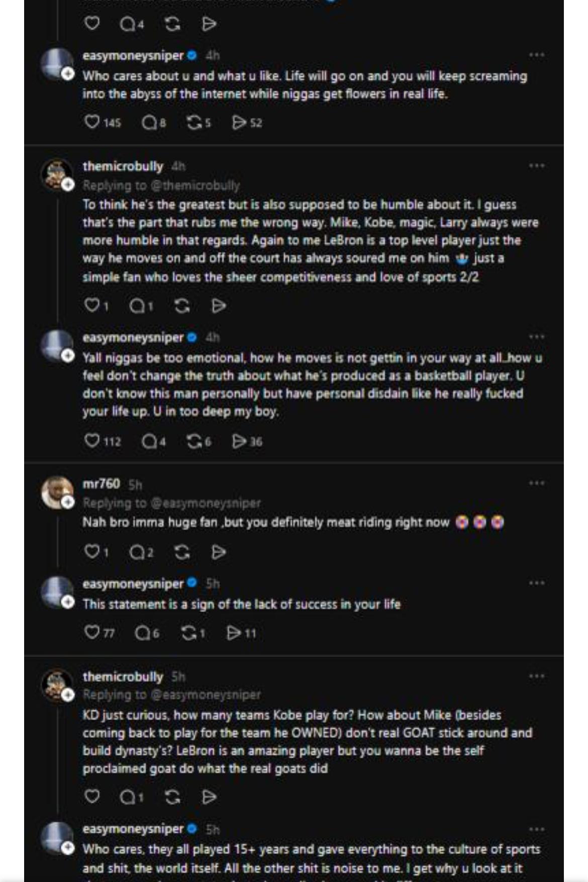Image resolution: width=588 pixels, height=882 pixels.
Task: Reply to the 'lack of success' post
Action: click(143, 632)
